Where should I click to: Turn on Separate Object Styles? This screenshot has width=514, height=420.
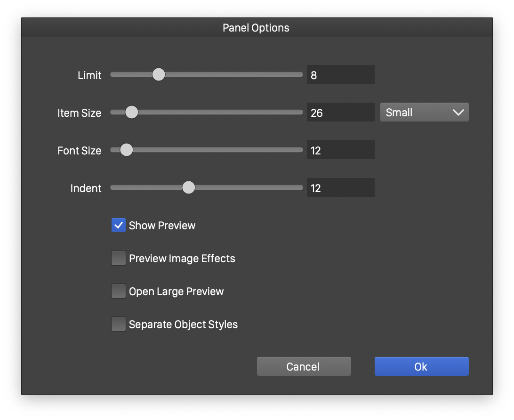click(x=119, y=324)
